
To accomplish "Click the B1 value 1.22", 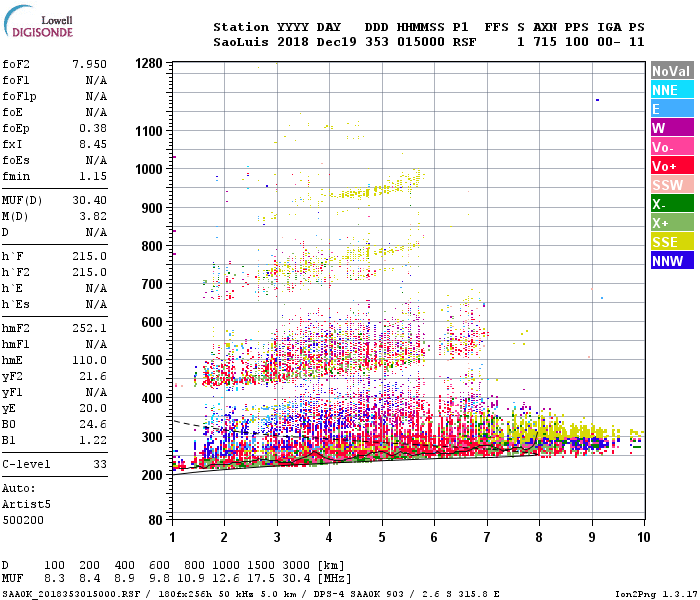I will [x=93, y=441].
